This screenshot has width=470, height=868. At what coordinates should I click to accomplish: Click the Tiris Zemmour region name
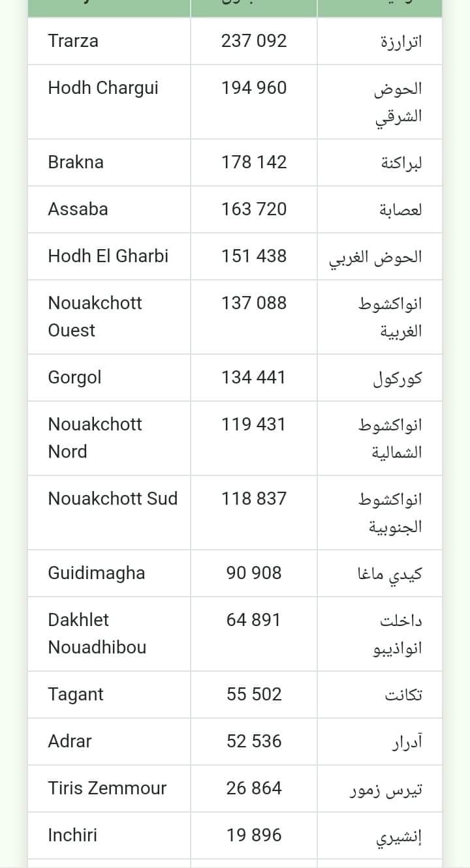click(107, 788)
